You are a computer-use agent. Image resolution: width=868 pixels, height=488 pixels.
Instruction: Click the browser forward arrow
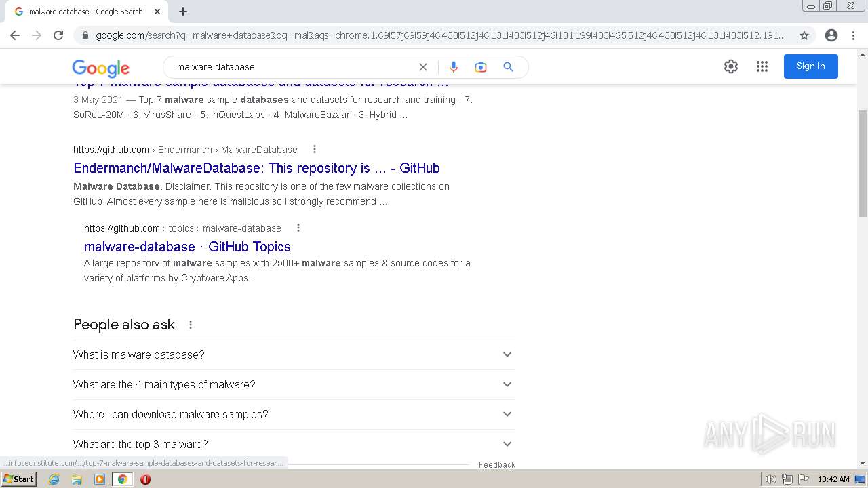tap(37, 35)
